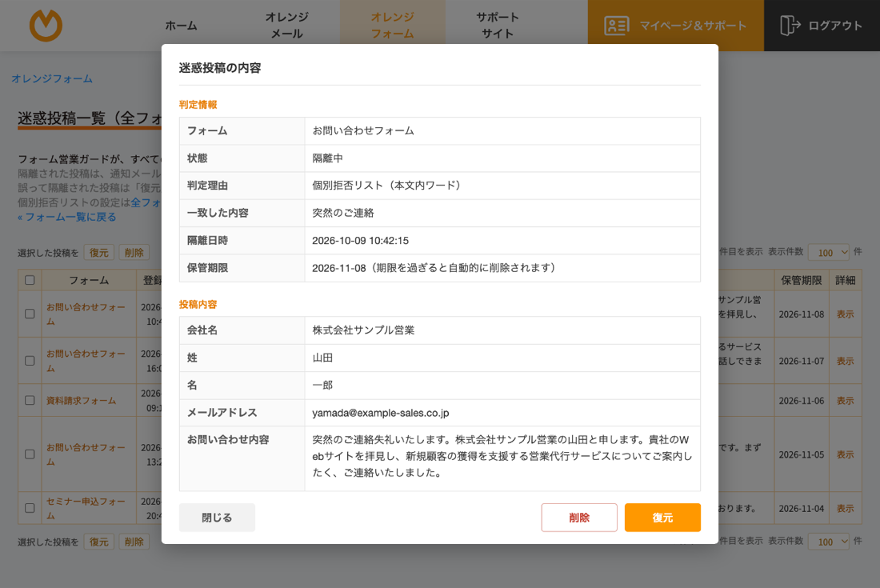This screenshot has height=588, width=880.
Task: Click the email yamada@example-sales.co.jp
Action: 381,413
